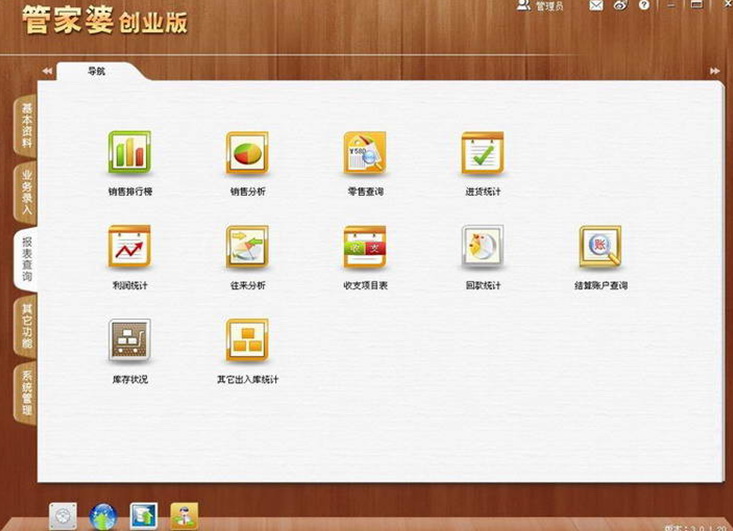Click the right double-arrow tab scroller
This screenshot has height=531, width=733.
[715, 71]
